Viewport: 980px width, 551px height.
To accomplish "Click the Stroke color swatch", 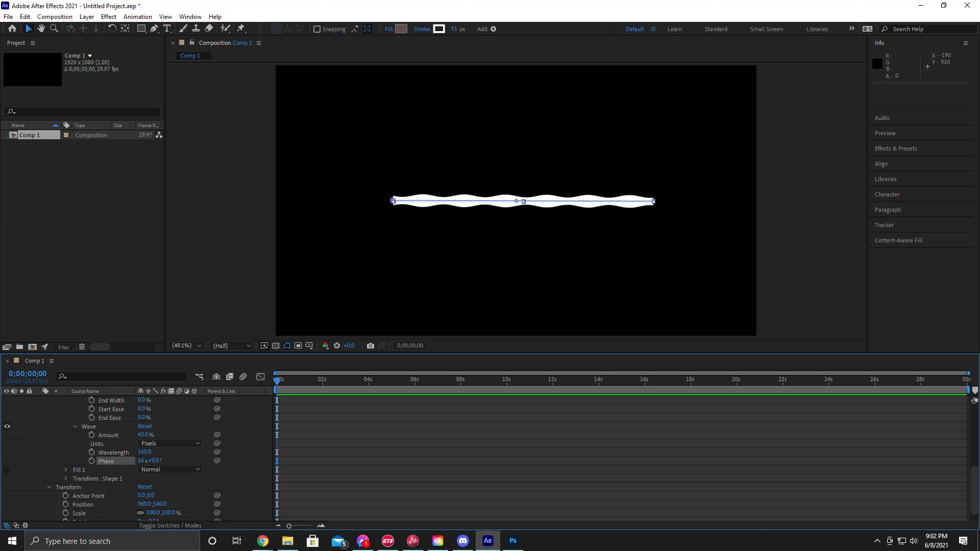I will coord(439,29).
